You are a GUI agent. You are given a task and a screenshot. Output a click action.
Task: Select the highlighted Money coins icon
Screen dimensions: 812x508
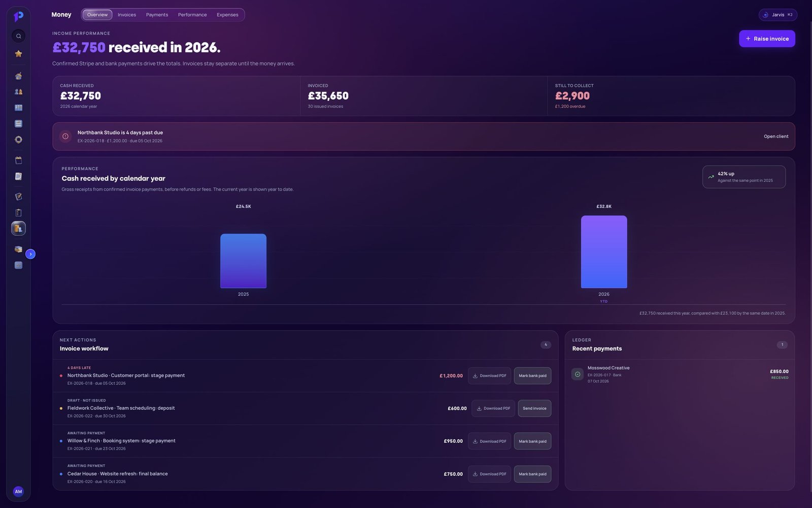pyautogui.click(x=18, y=229)
